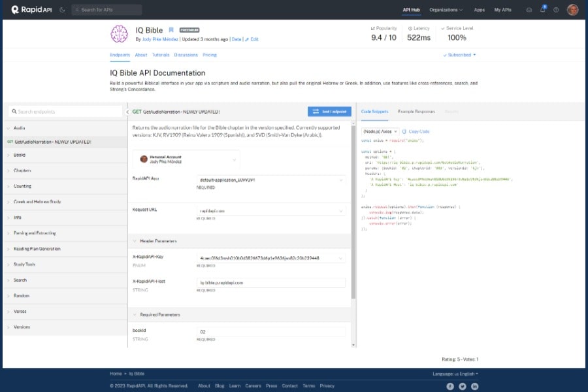Click Copy Code

(416, 132)
